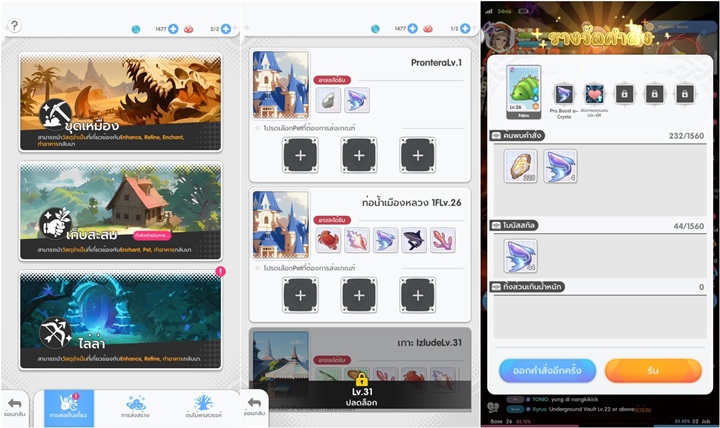Add pet in first Prontera slot
Image resolution: width=720 pixels, height=428 pixels.
pyautogui.click(x=300, y=155)
